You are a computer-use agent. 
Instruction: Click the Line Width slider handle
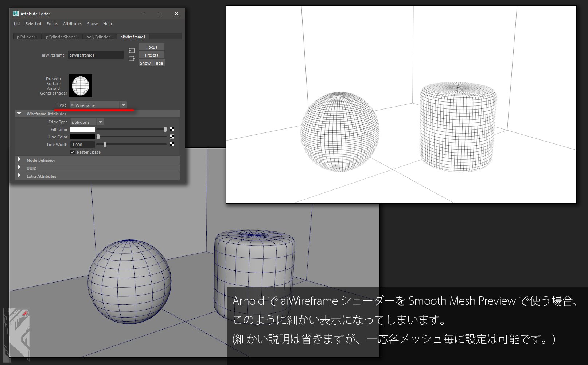105,144
